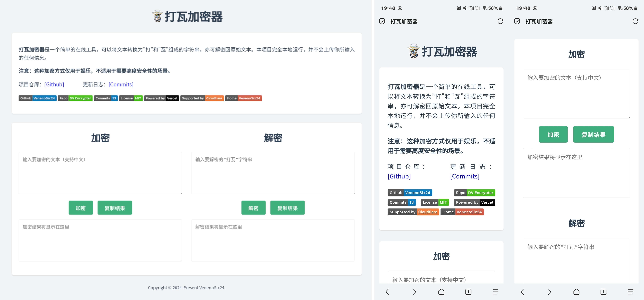Tap 复制结果 button in right phone view
This screenshot has width=644, height=300.
[593, 135]
